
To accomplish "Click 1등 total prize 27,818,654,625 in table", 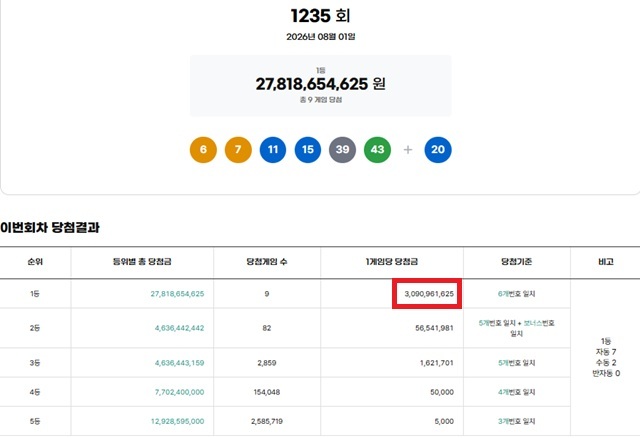I will point(177,294).
